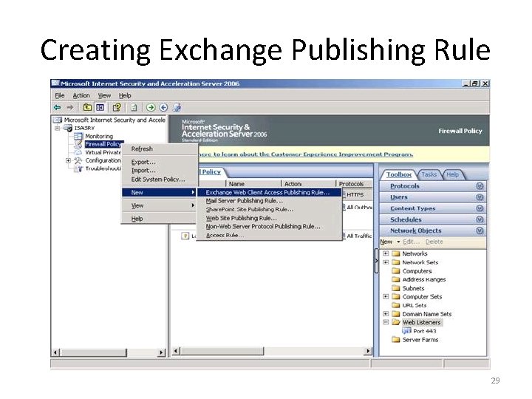
Task: Choose Access Rule from submenu
Action: click(x=270, y=235)
